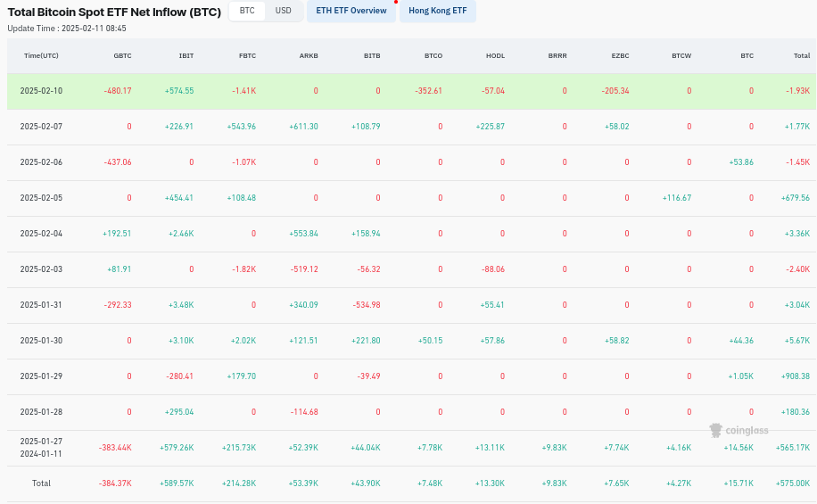Click the -88.06 HODL value
The height and width of the screenshot is (504, 817).
[x=493, y=269]
